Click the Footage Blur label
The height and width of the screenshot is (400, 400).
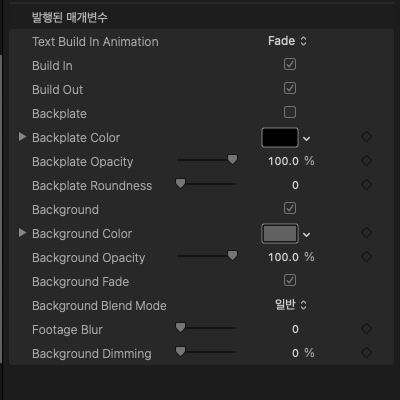pos(67,330)
